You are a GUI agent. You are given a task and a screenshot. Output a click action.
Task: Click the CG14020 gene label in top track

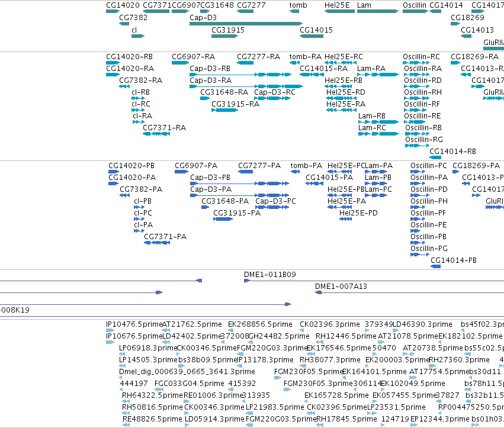point(123,5)
